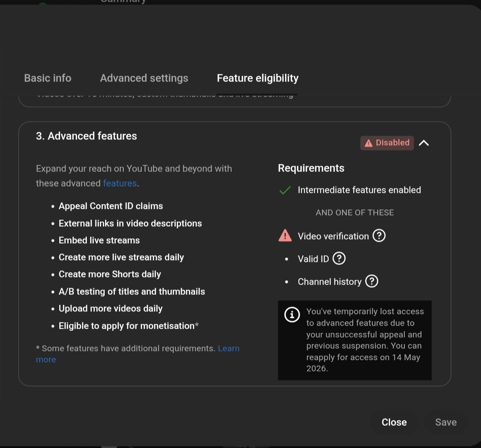This screenshot has height=448, width=481.
Task: Click the '3. Advanced features' heading
Action: pyautogui.click(x=86, y=136)
